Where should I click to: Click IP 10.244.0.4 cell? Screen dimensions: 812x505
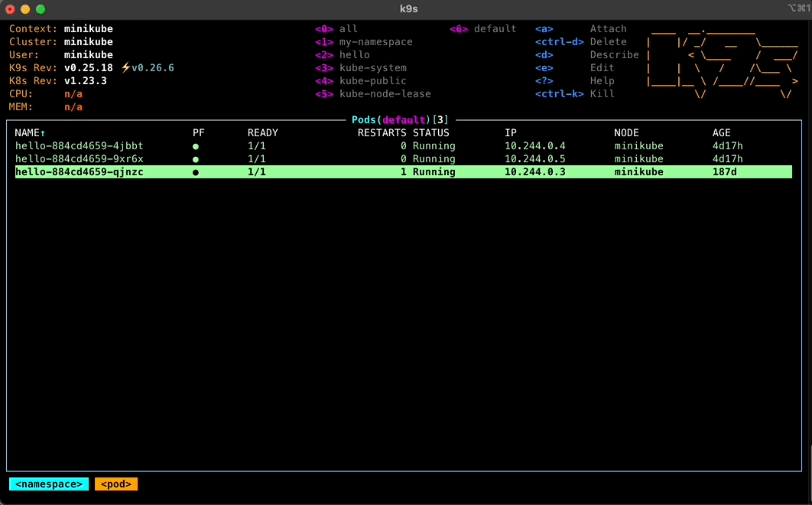tap(535, 145)
